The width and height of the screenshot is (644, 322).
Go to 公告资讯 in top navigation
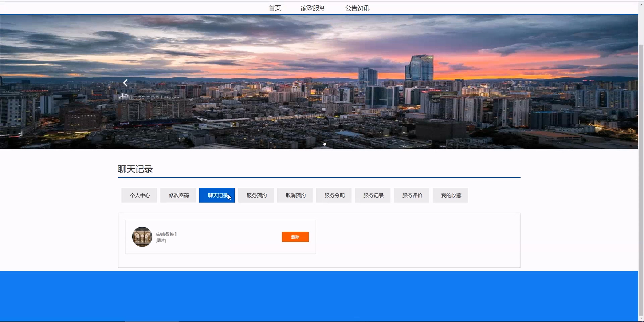[357, 8]
